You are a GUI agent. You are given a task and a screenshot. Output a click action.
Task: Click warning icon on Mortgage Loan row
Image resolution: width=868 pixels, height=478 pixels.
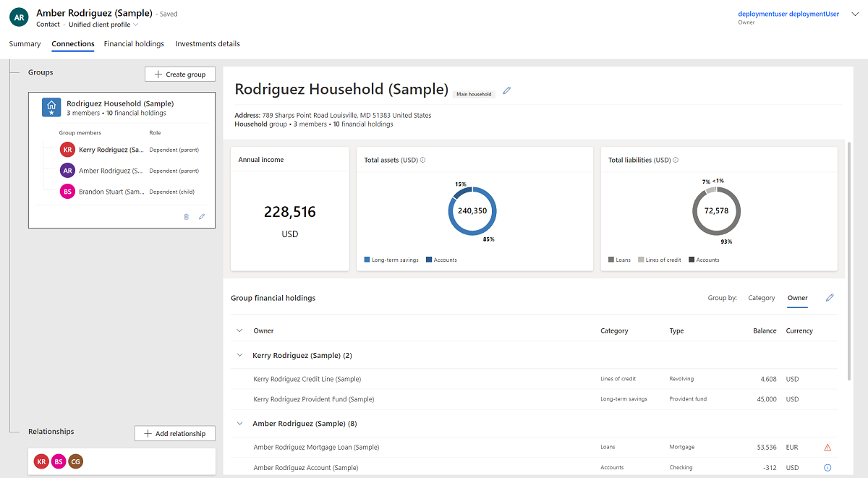pos(827,447)
